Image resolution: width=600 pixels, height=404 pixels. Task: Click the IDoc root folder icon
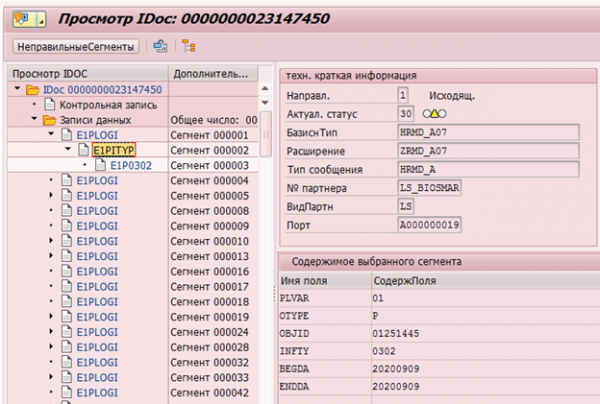pos(32,90)
